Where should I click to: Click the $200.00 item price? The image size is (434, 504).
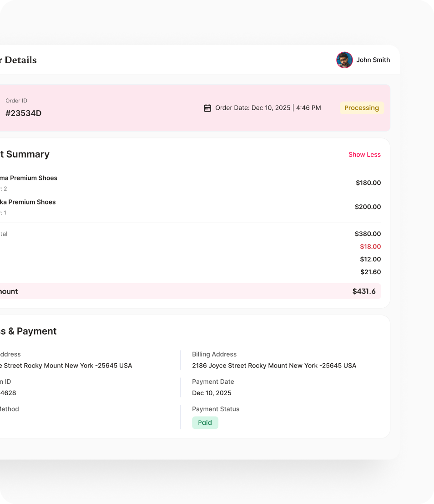click(x=368, y=207)
